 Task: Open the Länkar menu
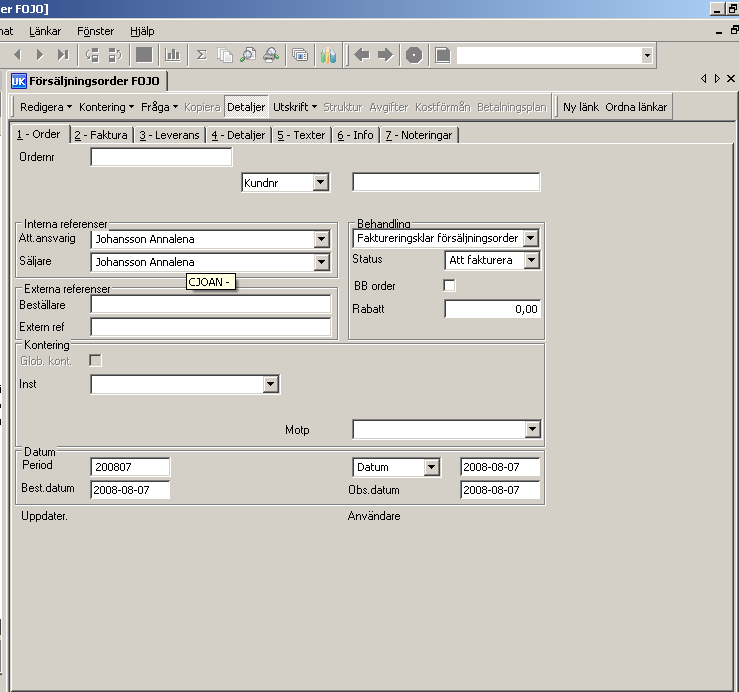click(45, 31)
